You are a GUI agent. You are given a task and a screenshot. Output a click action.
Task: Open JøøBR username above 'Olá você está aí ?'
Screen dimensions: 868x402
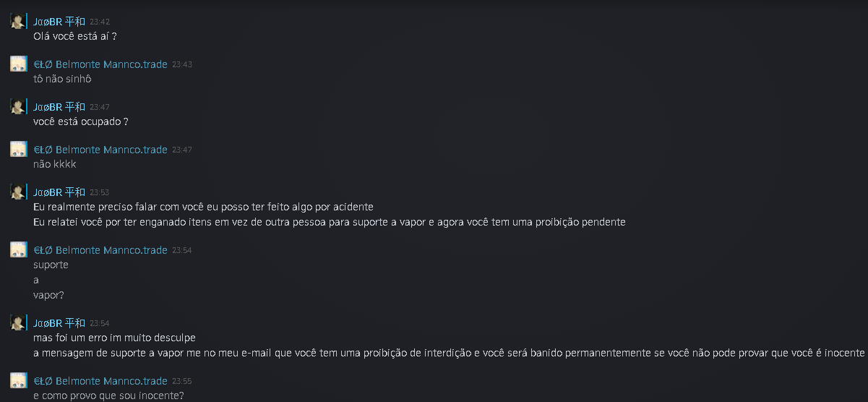[59, 22]
